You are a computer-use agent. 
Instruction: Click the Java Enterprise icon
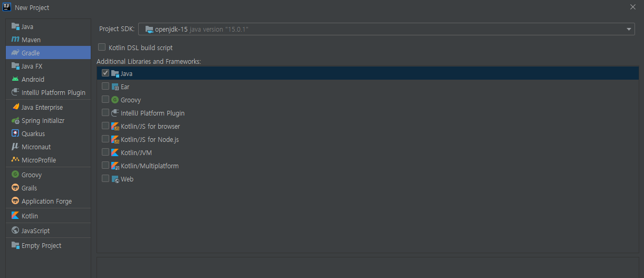(x=15, y=107)
